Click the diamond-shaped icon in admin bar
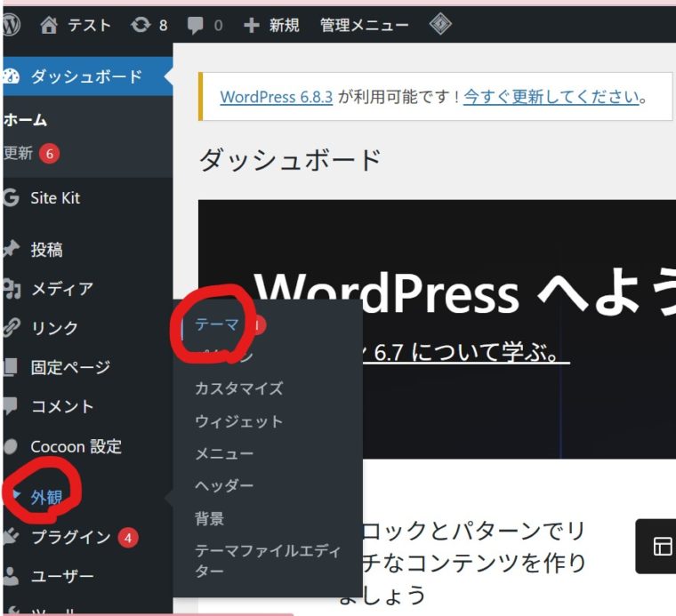This screenshot has height=616, width=676. (440, 25)
